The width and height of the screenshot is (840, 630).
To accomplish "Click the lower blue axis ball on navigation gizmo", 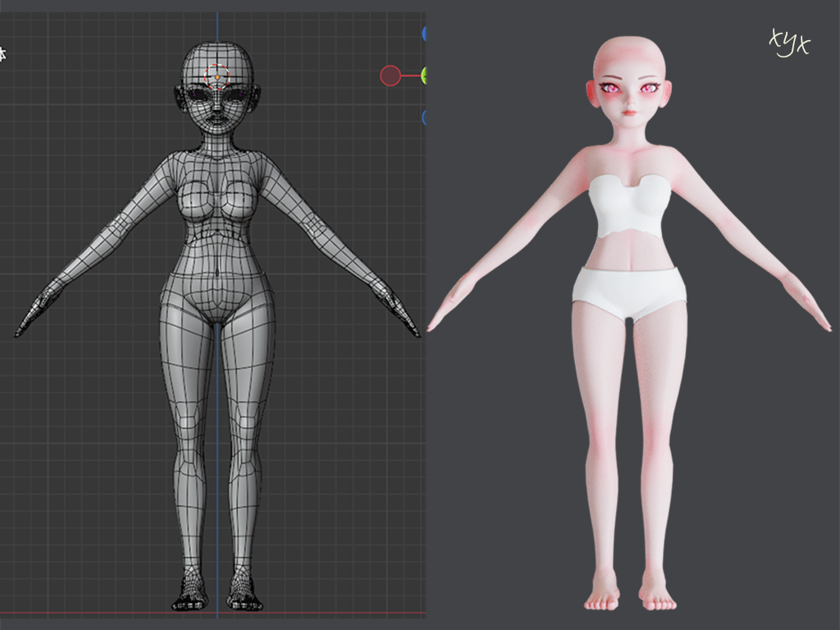I will click(424, 116).
